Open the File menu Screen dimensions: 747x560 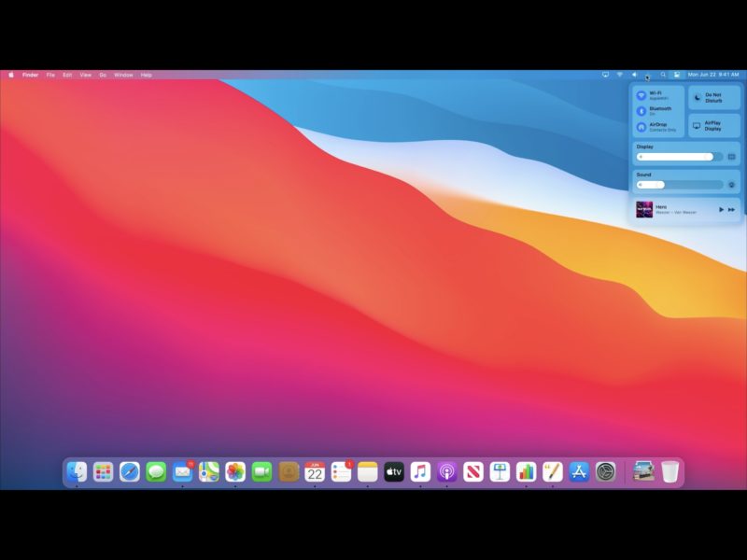50,75
